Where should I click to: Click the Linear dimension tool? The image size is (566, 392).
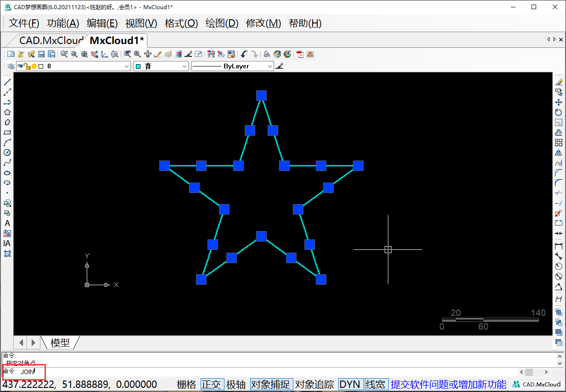(x=559, y=246)
